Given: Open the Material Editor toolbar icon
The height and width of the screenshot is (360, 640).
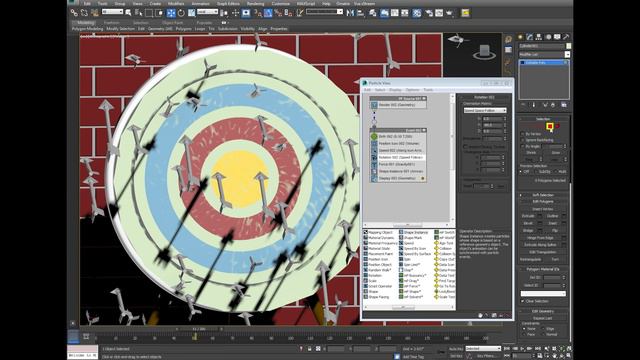Looking at the screenshot, I should (417, 13).
